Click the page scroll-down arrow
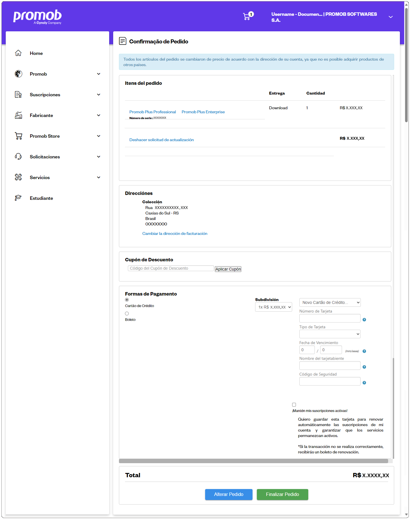Image resolution: width=420 pixels, height=527 pixels. click(406, 515)
